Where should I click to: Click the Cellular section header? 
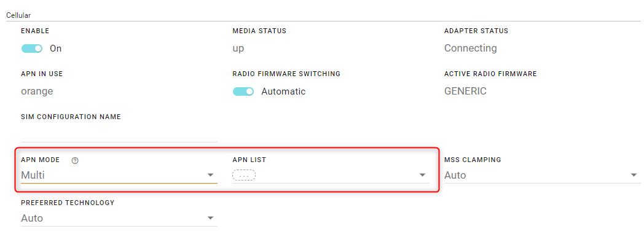coord(18,15)
